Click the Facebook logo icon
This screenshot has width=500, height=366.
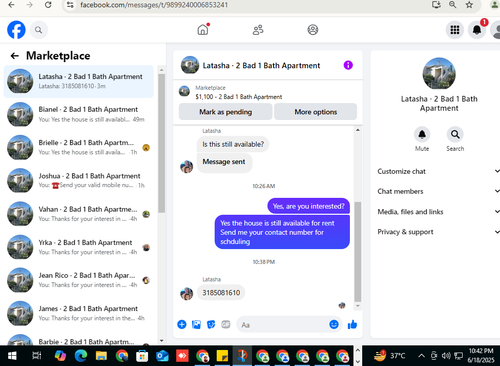(x=16, y=30)
